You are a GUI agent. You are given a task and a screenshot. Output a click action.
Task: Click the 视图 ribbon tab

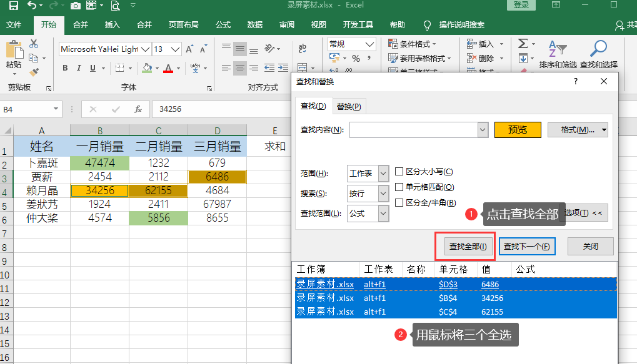click(x=319, y=25)
